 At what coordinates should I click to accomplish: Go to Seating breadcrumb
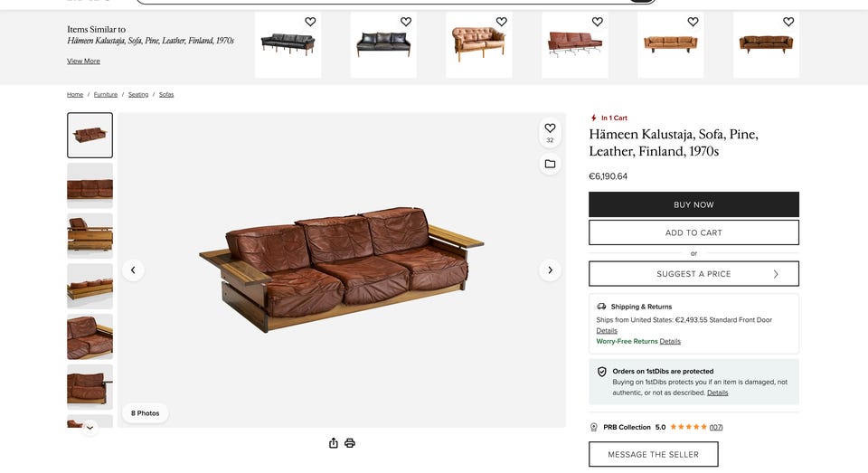[138, 95]
